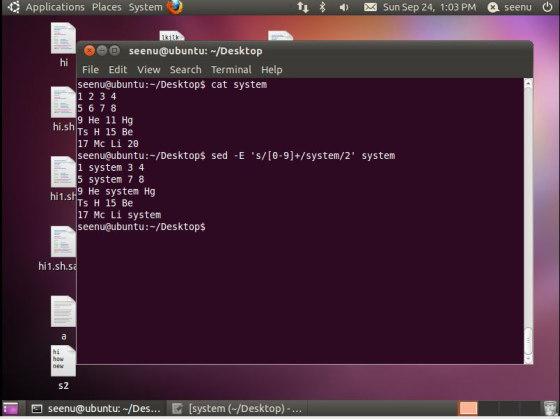Open the terminal File menu
The height and width of the screenshot is (419, 560).
tap(90, 70)
